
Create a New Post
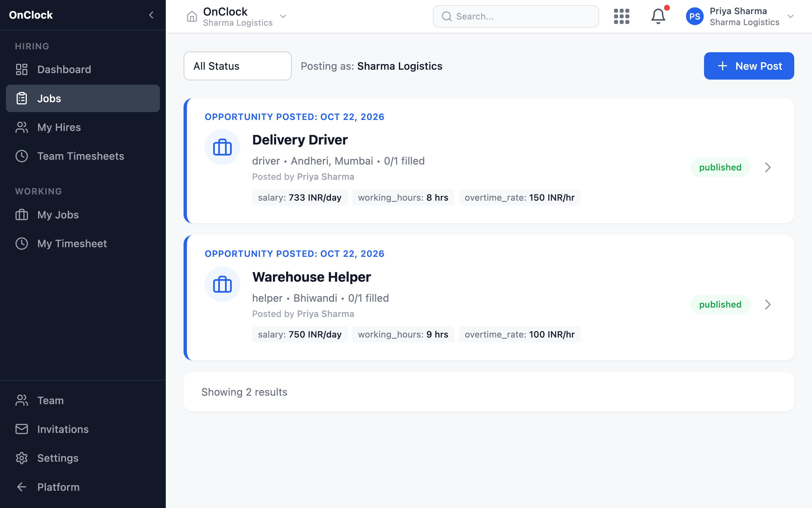pos(749,66)
